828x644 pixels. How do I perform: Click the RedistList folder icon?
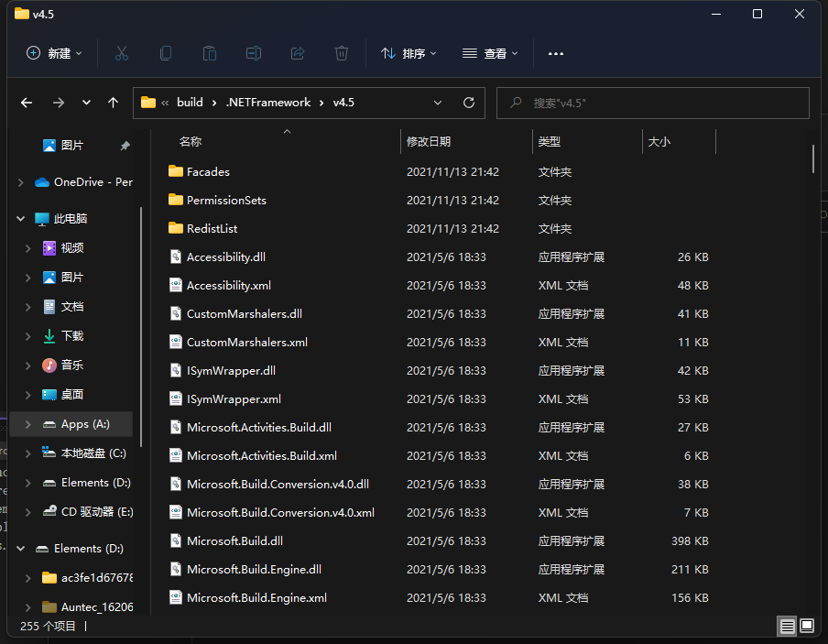tap(175, 228)
